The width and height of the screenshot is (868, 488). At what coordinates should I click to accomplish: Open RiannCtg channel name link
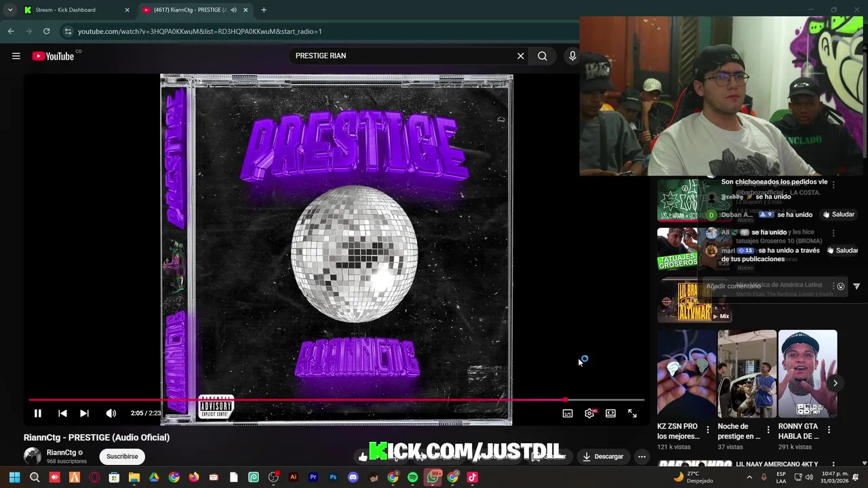tap(61, 453)
